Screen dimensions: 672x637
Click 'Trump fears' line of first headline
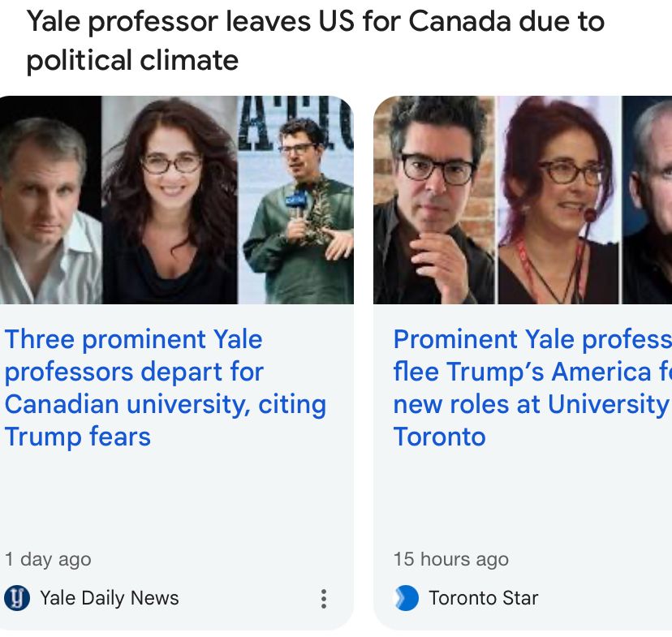click(78, 437)
